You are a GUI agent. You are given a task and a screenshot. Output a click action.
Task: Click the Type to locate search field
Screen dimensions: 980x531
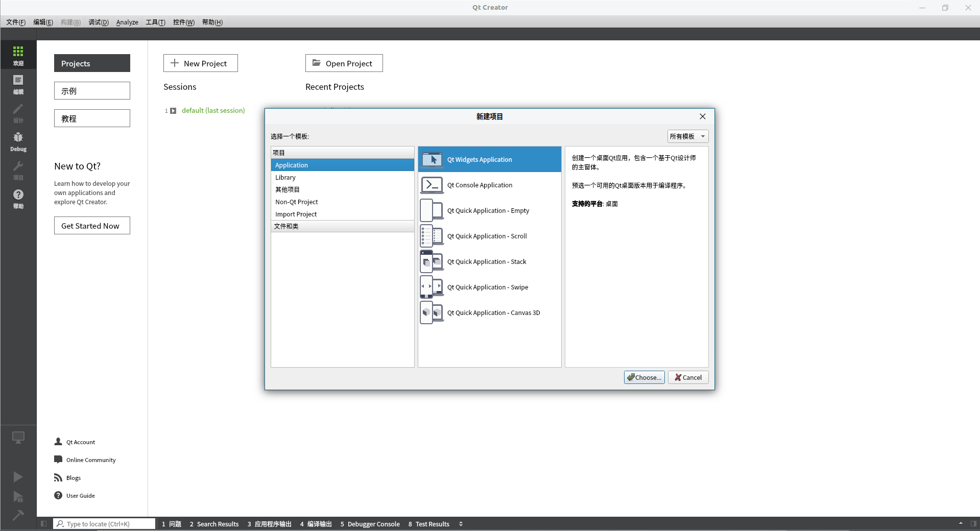(x=104, y=524)
